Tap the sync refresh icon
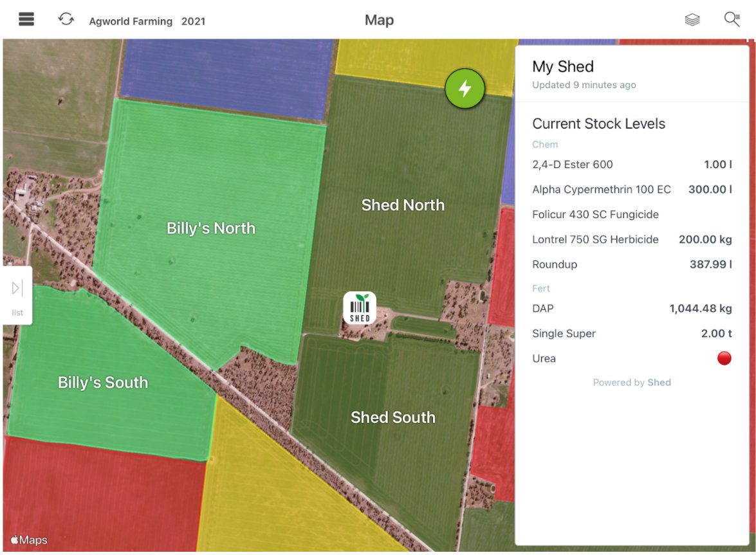 click(x=66, y=19)
